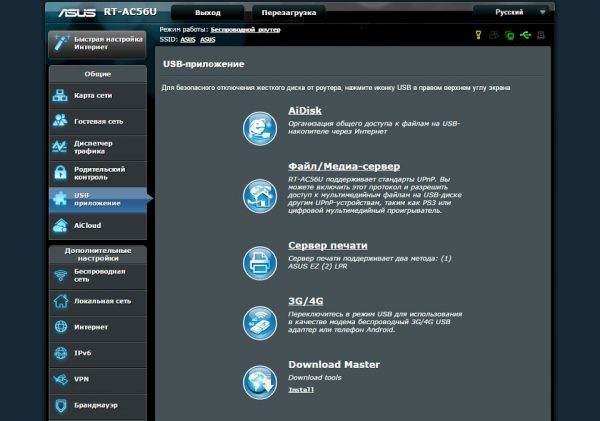Click the ASUS logo
This screenshot has height=421, width=600.
77,13
